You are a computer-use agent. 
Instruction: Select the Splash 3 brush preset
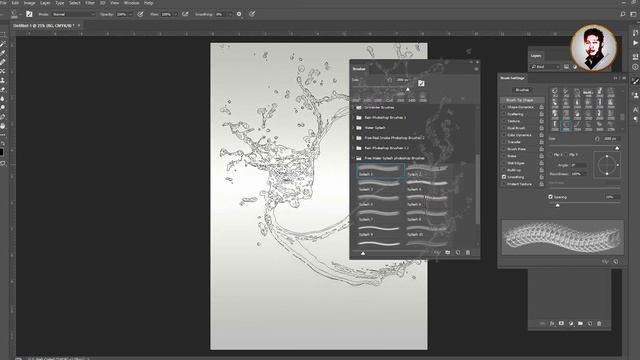[380, 186]
